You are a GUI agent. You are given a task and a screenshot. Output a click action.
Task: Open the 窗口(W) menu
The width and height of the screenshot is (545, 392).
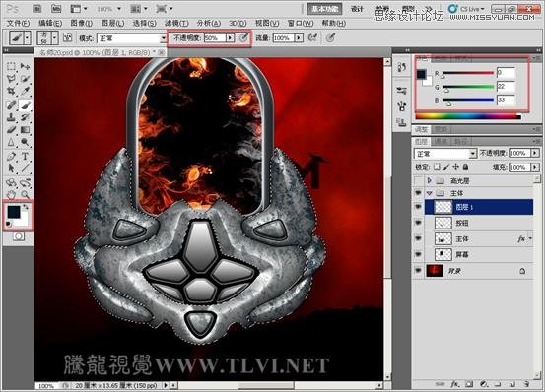coord(301,23)
